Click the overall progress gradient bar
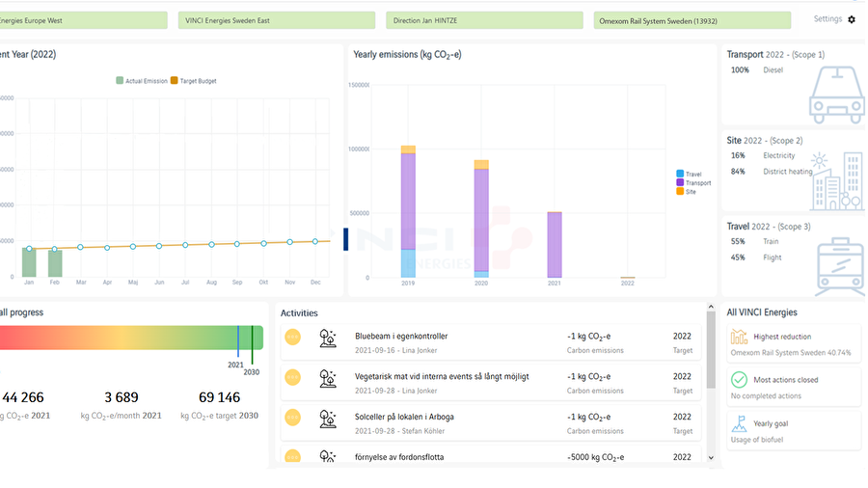This screenshot has height=488, width=868. [x=131, y=338]
